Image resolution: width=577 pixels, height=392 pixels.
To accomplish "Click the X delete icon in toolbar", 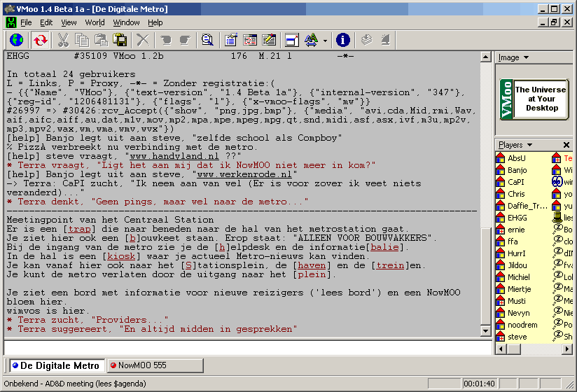I will point(143,40).
